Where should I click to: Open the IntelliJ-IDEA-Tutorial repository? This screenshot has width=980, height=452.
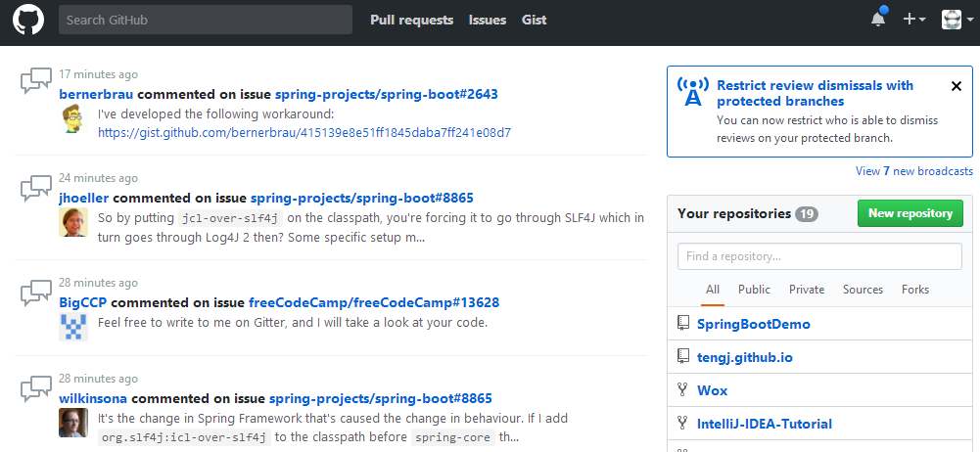pyautogui.click(x=765, y=424)
